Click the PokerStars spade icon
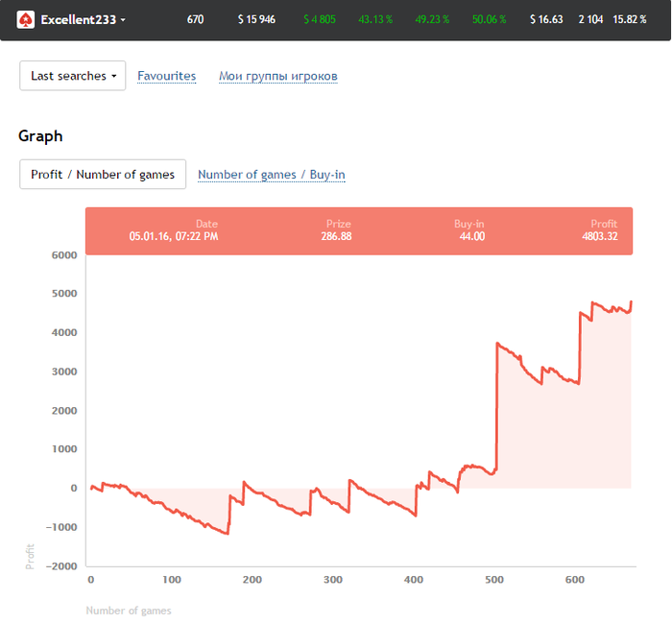 (26, 19)
